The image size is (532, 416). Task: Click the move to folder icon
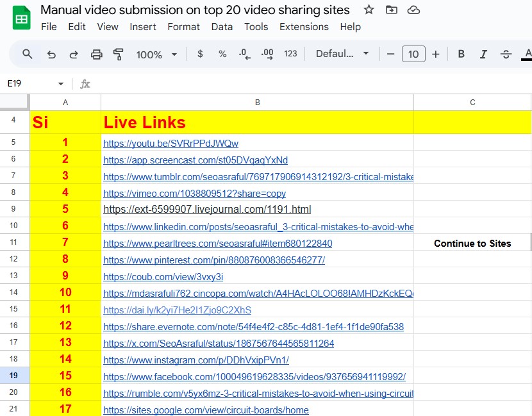coord(391,10)
